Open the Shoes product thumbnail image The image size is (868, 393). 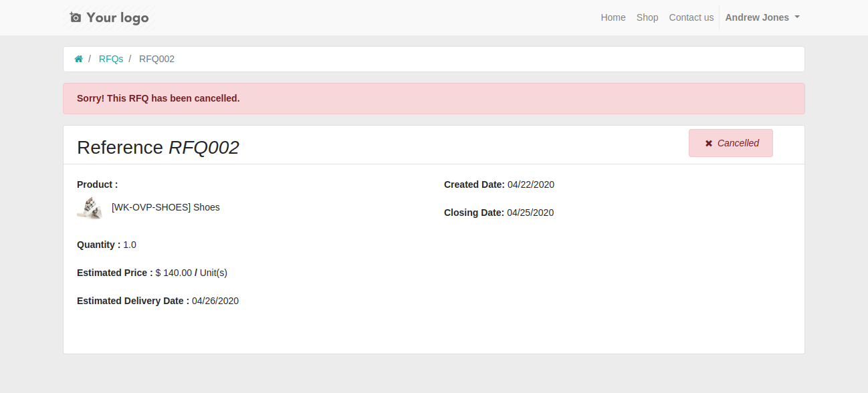point(90,208)
